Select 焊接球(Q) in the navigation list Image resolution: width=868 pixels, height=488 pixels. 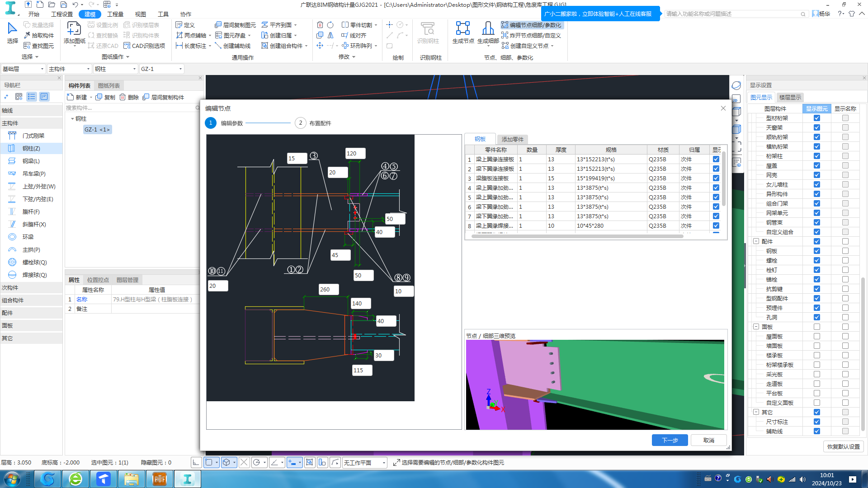point(31,275)
